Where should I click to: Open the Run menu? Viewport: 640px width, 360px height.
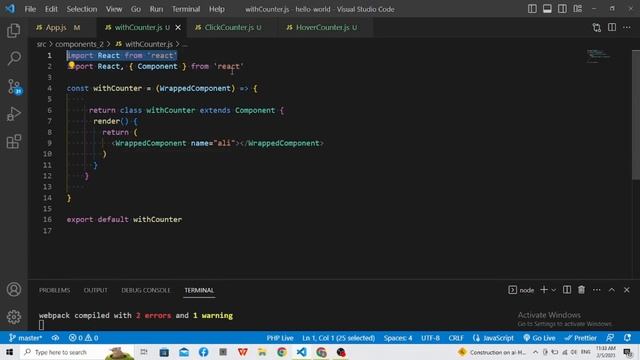pyautogui.click(x=156, y=9)
